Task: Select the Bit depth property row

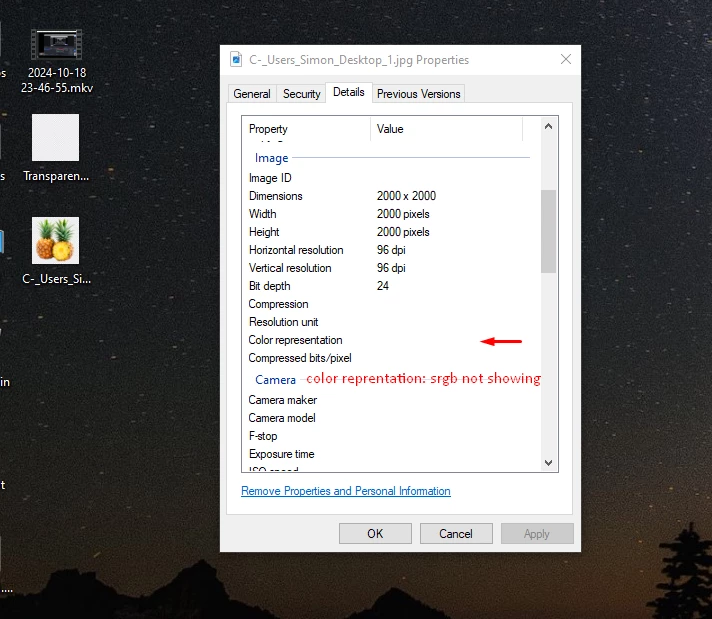Action: pos(391,286)
